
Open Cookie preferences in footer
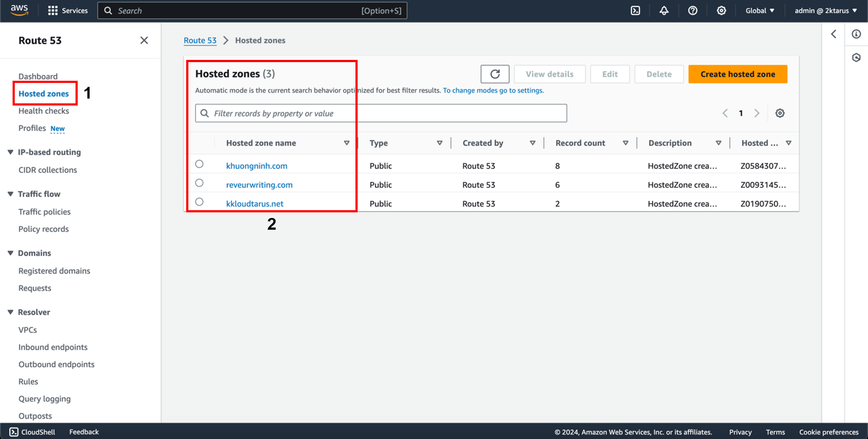tap(829, 432)
